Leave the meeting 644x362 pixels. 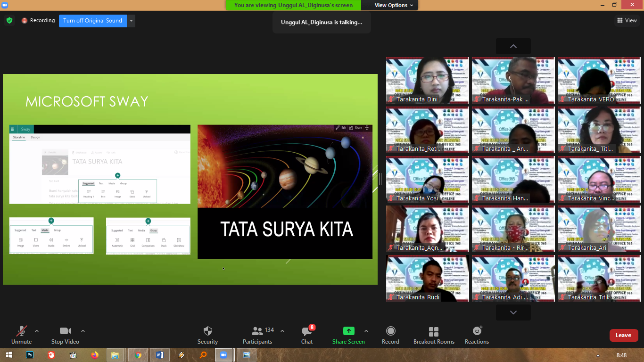point(623,335)
